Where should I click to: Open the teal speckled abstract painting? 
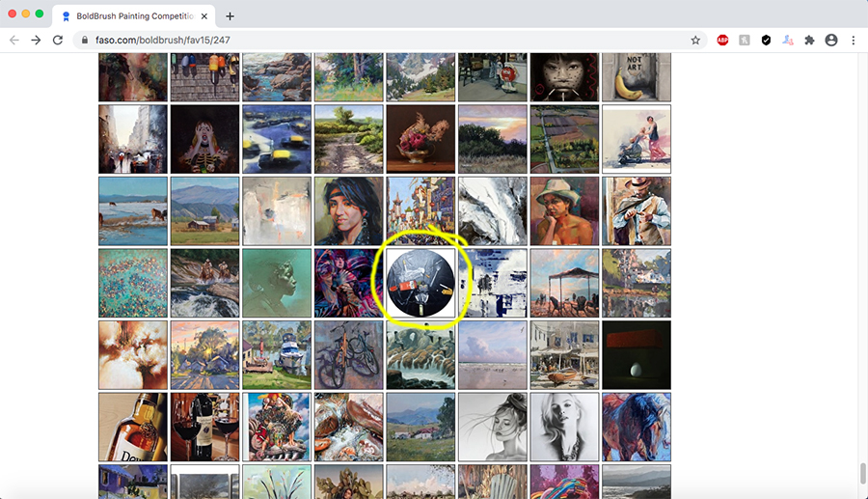coord(133,283)
